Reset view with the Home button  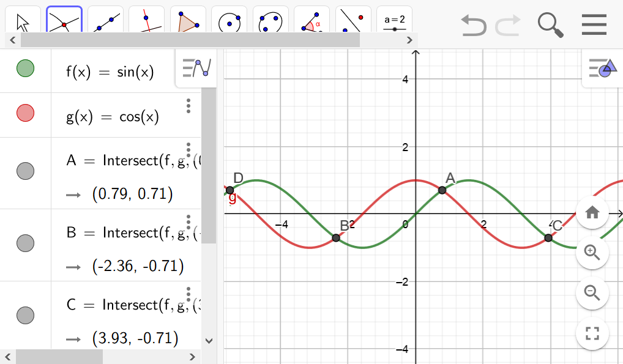(x=591, y=212)
